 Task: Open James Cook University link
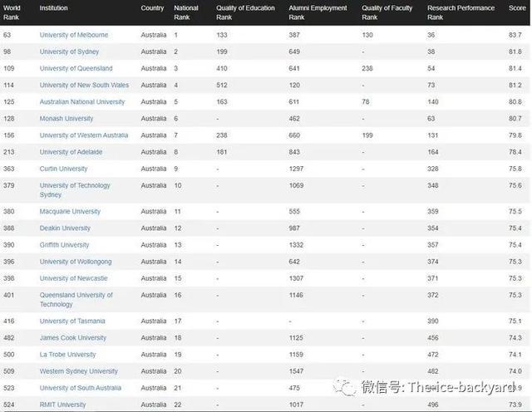[72, 338]
